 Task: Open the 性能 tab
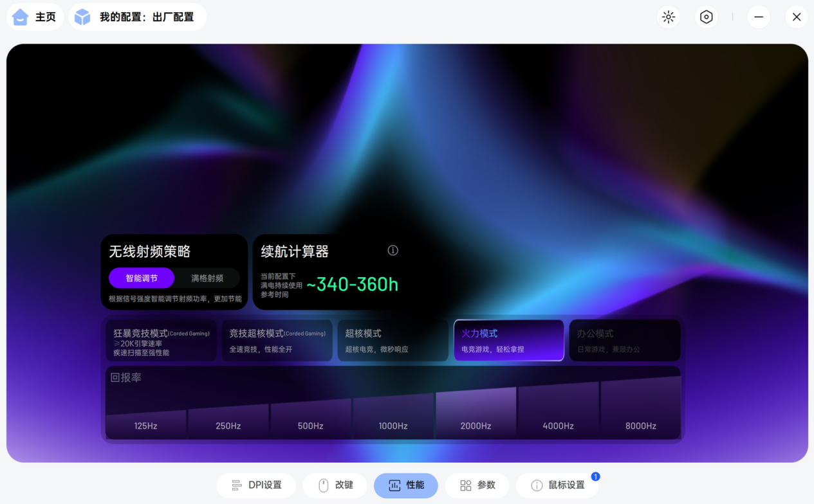tap(406, 485)
